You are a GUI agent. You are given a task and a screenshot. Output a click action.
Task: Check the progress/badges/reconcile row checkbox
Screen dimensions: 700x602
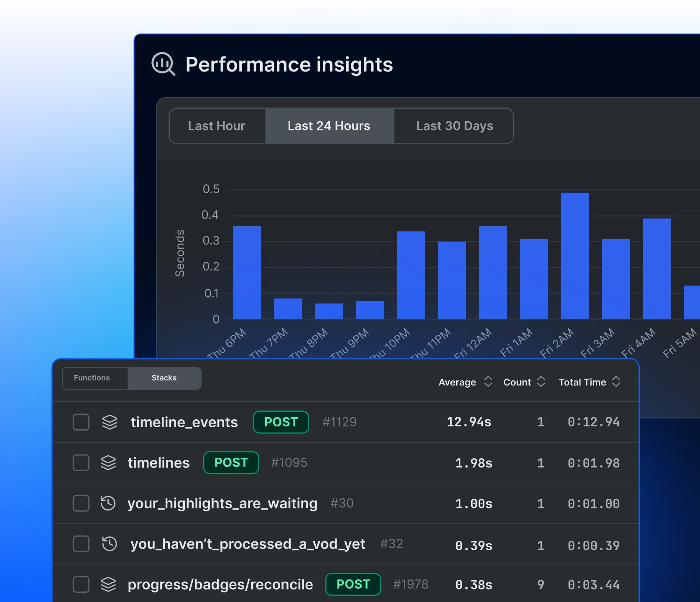pos(81,584)
